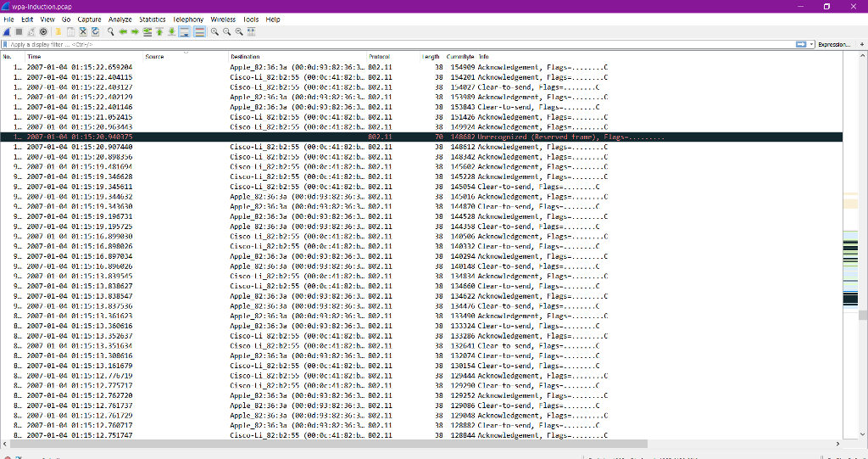Open the Expression... dialog

pos(834,44)
